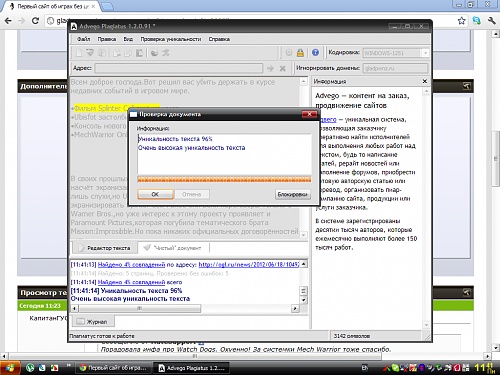Click the Адрес input field
The image size is (500, 375).
[x=179, y=68]
